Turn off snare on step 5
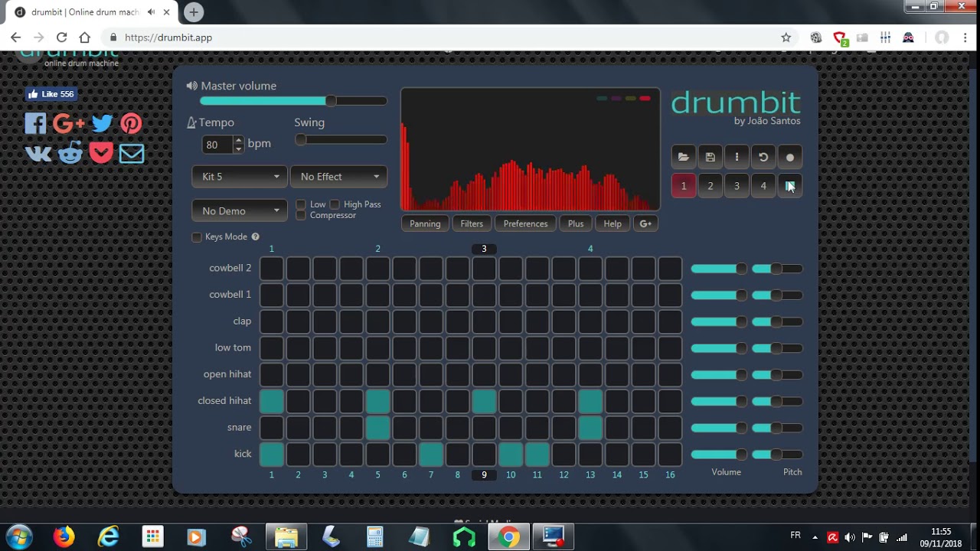 (378, 428)
